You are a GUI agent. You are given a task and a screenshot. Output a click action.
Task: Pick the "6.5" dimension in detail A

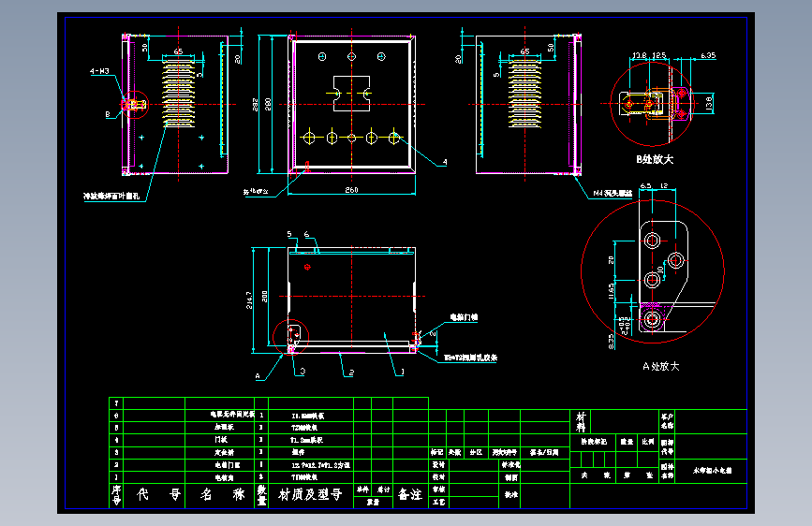[x=646, y=186]
